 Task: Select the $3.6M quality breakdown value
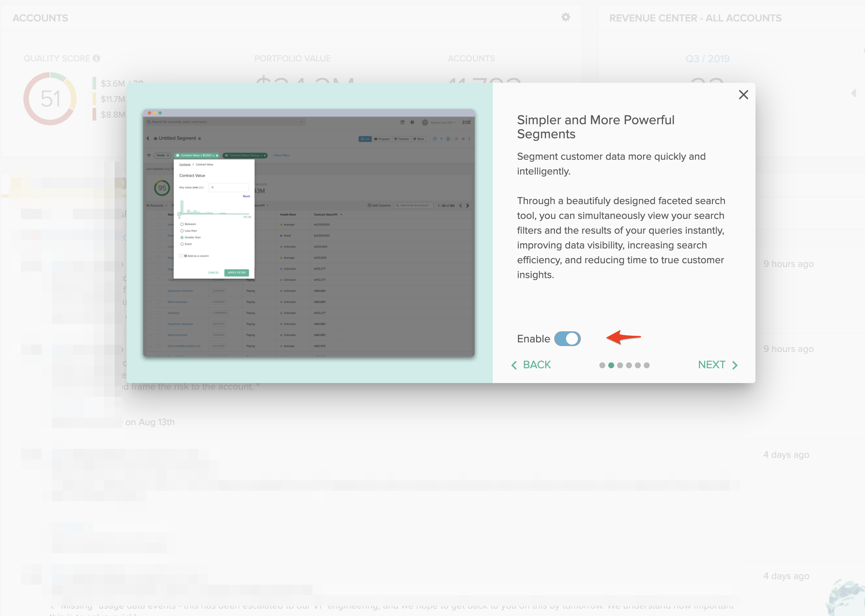pos(113,84)
